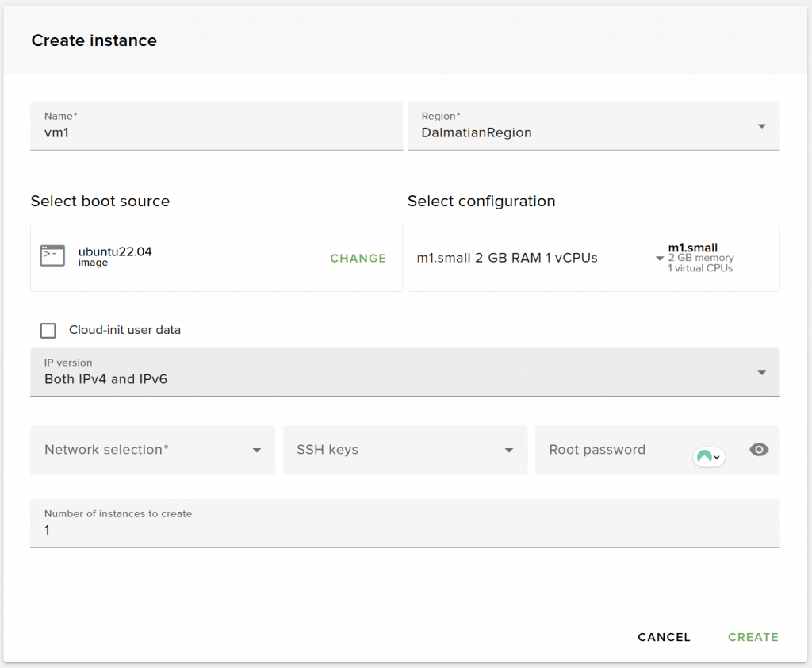Focus the Name field containing vm1
812x668 pixels.
(x=216, y=126)
